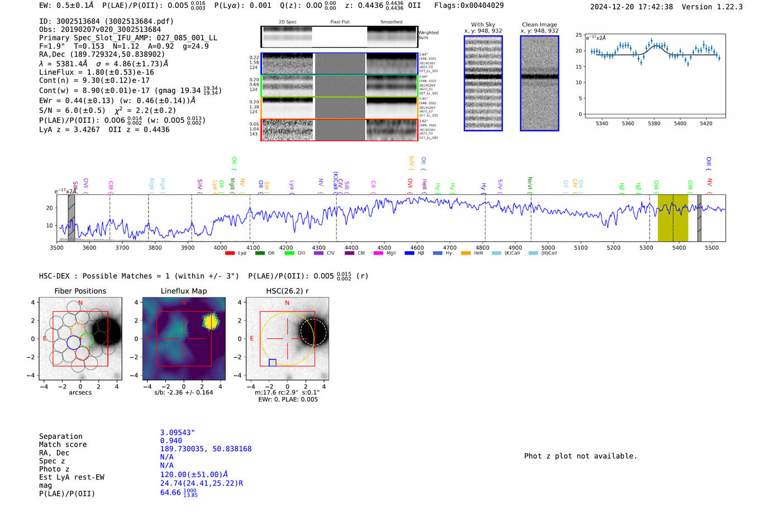The image size is (782, 532).
Task: Click the emission line fit plot
Action: point(655,76)
